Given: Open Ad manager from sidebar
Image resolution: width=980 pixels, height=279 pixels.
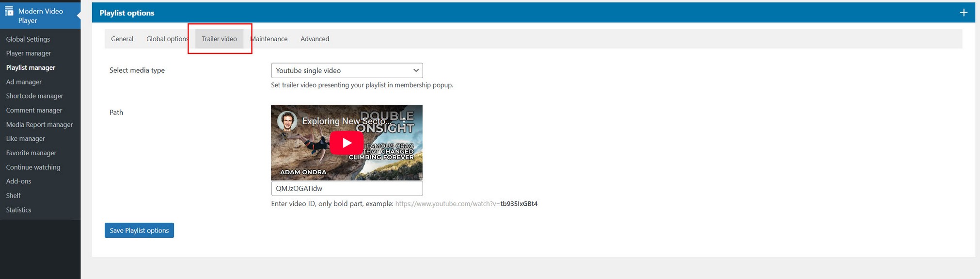Looking at the screenshot, I should [x=24, y=82].
